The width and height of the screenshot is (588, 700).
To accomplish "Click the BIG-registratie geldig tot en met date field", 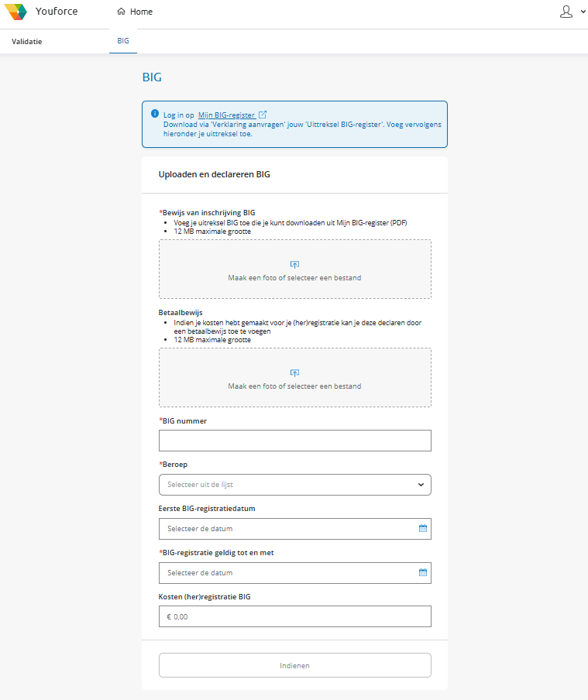I will pos(287,573).
